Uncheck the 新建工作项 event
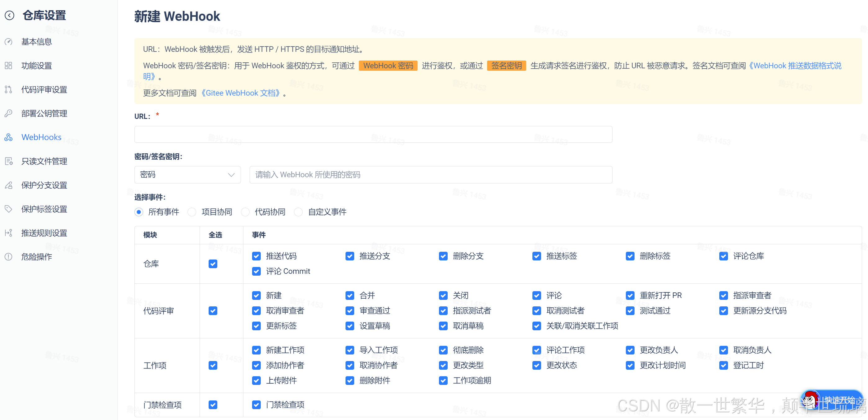 click(256, 350)
